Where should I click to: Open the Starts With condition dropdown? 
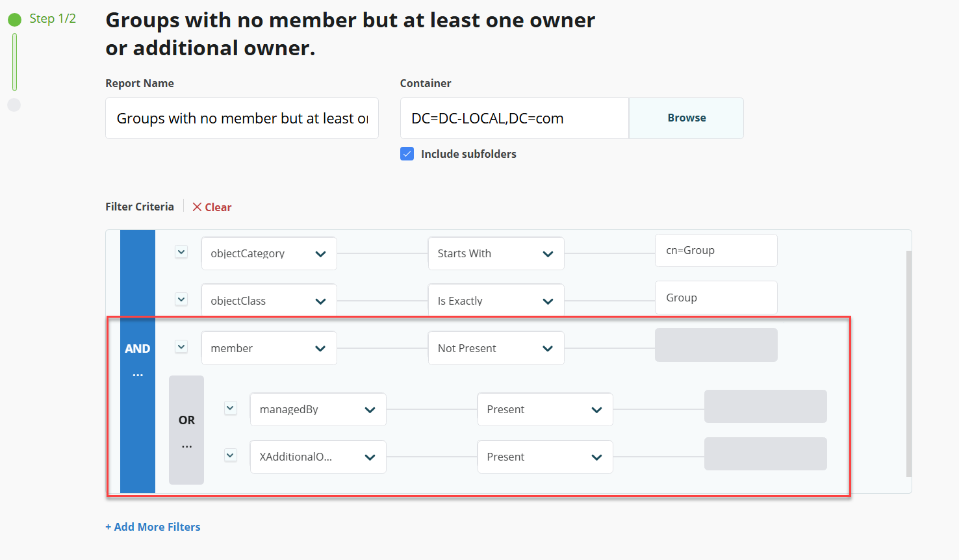click(496, 253)
